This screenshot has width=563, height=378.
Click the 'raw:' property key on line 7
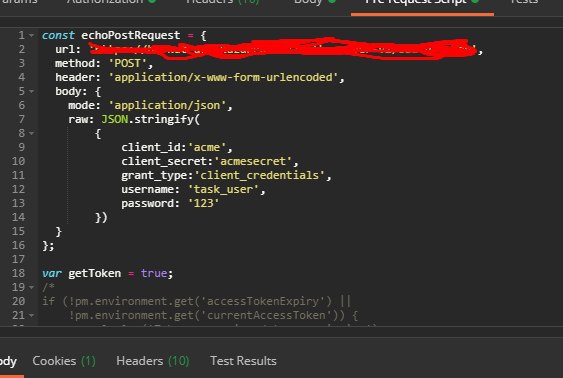(x=81, y=119)
